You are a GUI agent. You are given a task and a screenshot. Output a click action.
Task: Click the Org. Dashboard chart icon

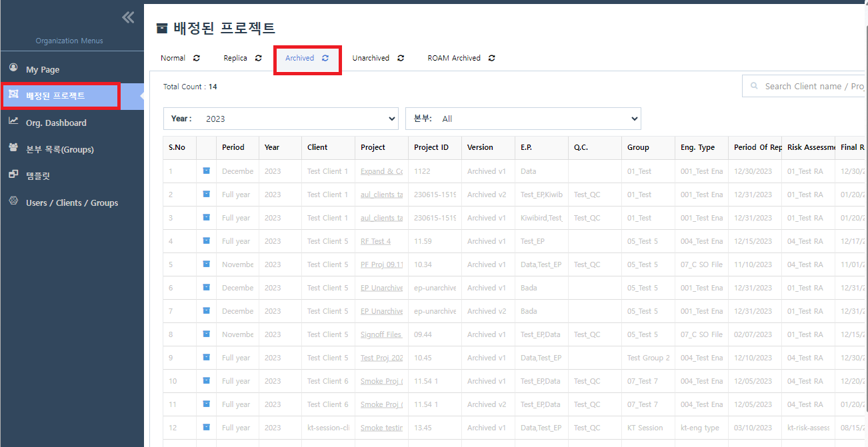[13, 123]
